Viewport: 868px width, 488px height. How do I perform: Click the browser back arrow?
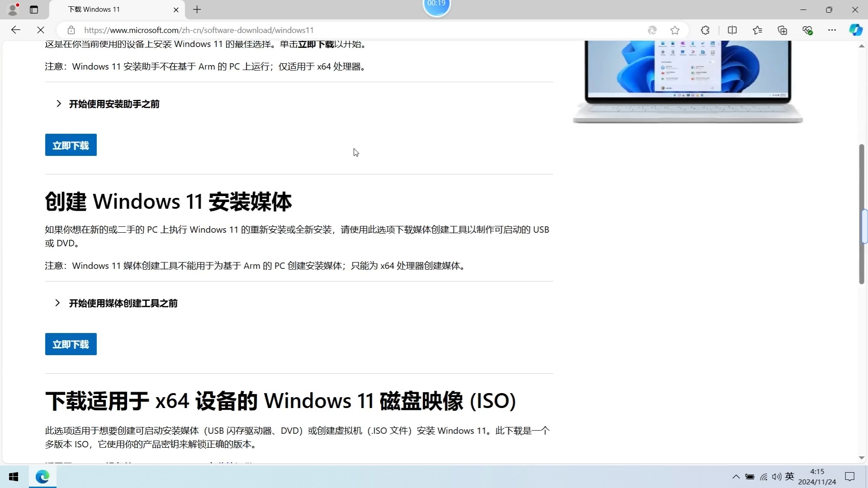click(x=16, y=30)
